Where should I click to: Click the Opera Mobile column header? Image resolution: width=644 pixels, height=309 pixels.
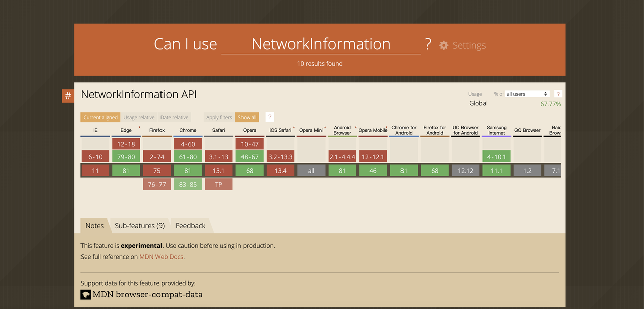(x=373, y=130)
